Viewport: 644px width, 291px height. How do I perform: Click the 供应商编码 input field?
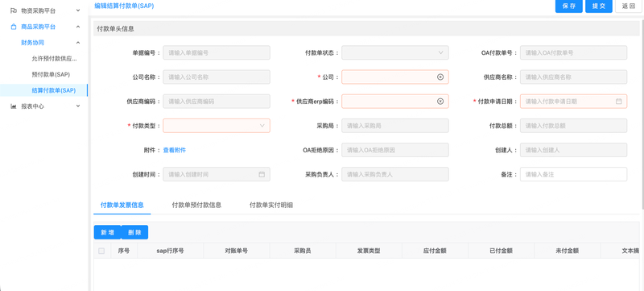click(217, 101)
